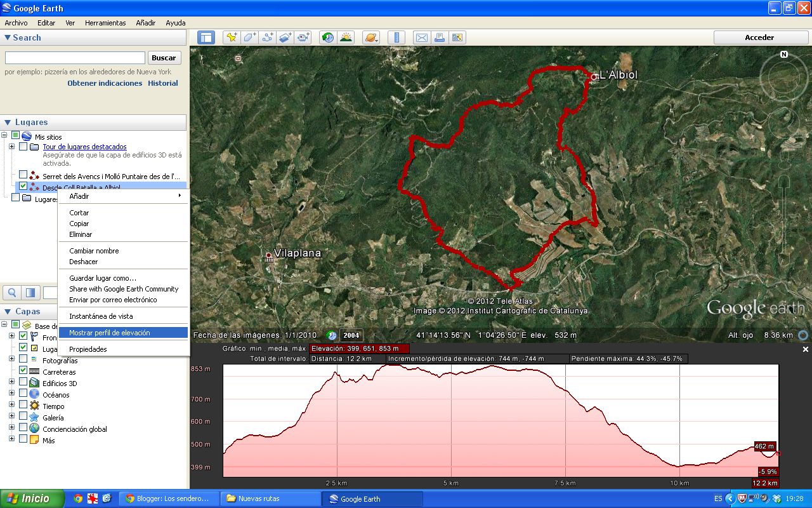Open the Herramientas menu

[105, 23]
